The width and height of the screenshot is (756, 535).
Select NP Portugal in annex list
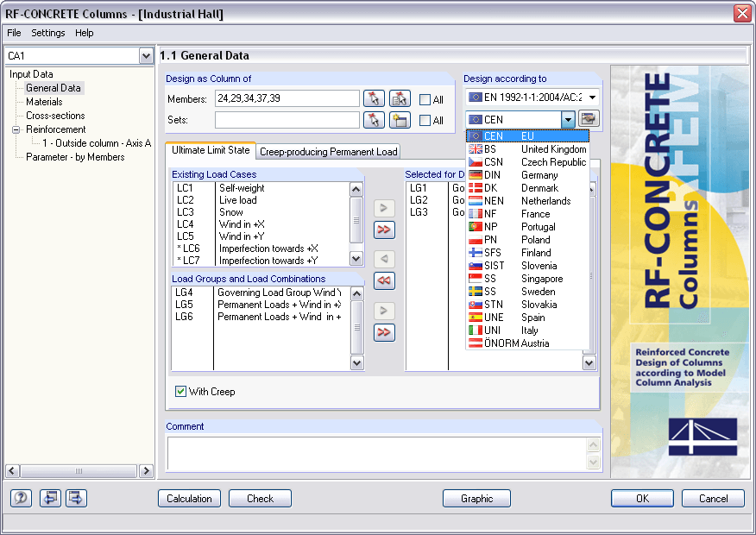click(x=527, y=227)
